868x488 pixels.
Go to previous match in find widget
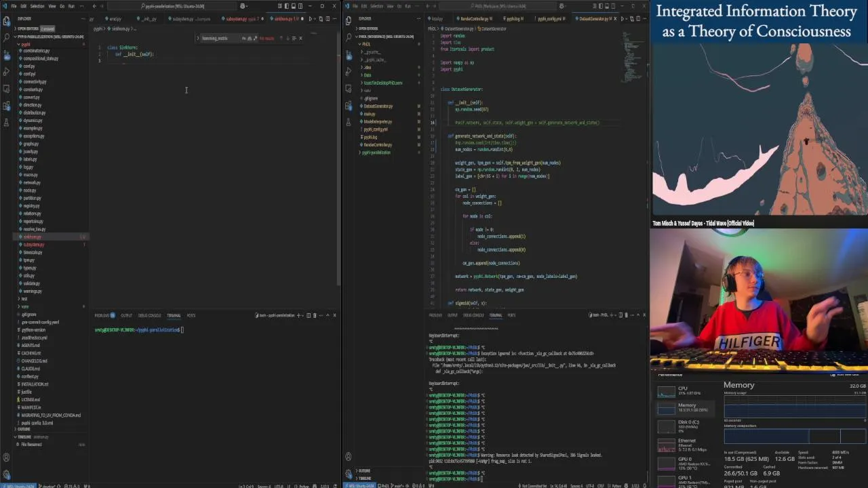[281, 38]
